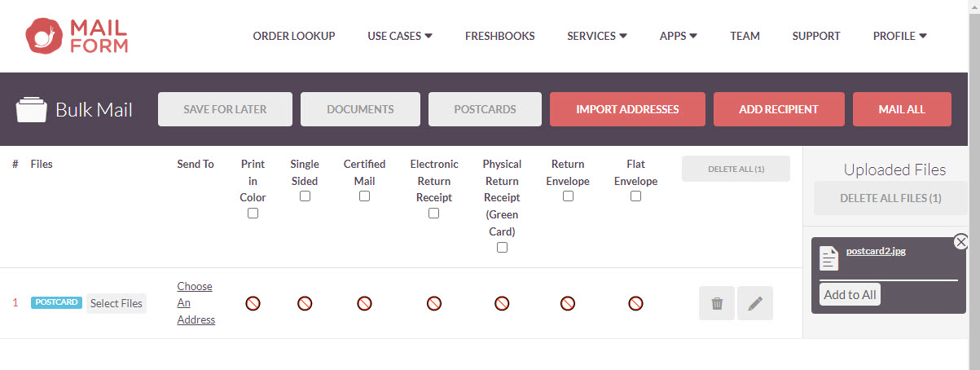Click the file document icon beside postcard2.jpg
The image size is (980, 370).
point(828,258)
